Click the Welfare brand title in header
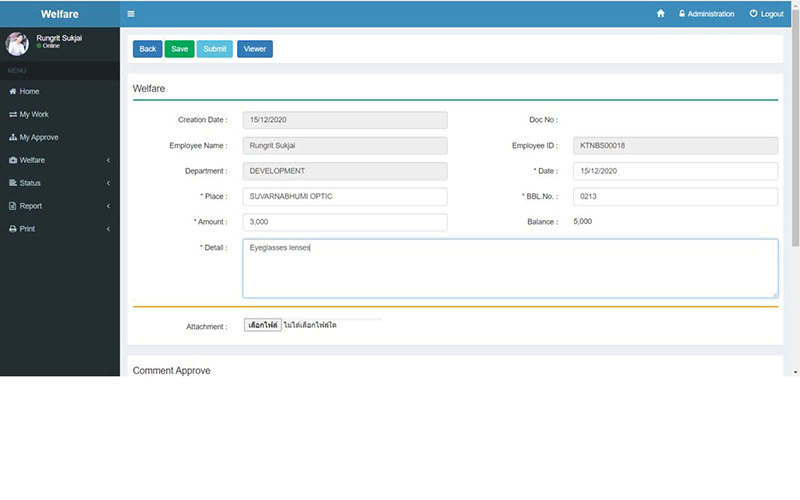800x500 pixels. pyautogui.click(x=60, y=14)
